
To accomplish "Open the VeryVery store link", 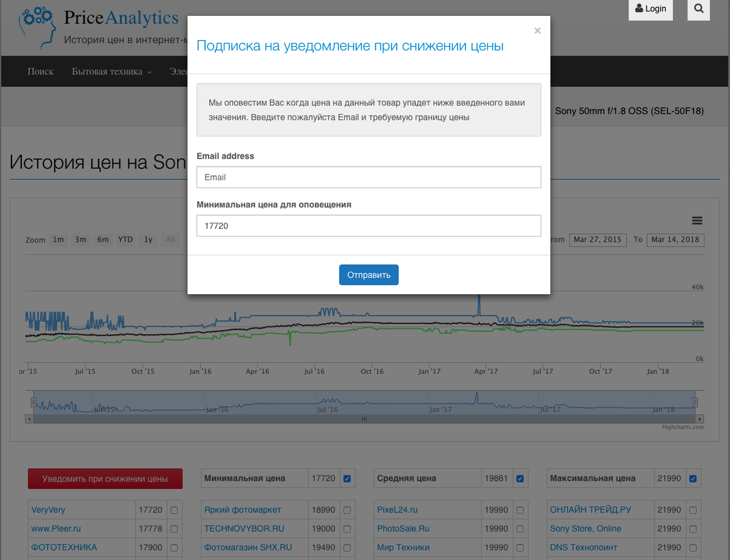I will (x=48, y=510).
